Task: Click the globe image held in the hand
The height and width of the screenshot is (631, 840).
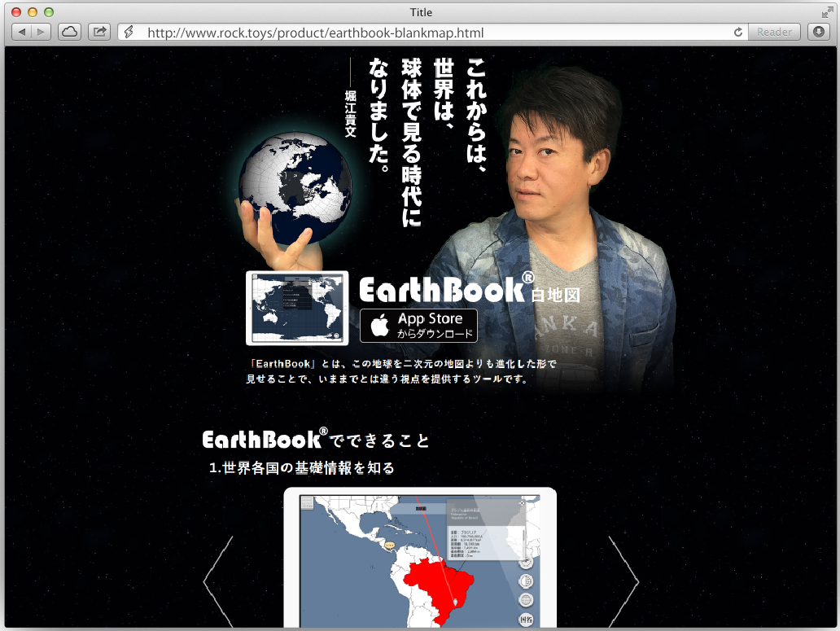Action: click(x=295, y=188)
